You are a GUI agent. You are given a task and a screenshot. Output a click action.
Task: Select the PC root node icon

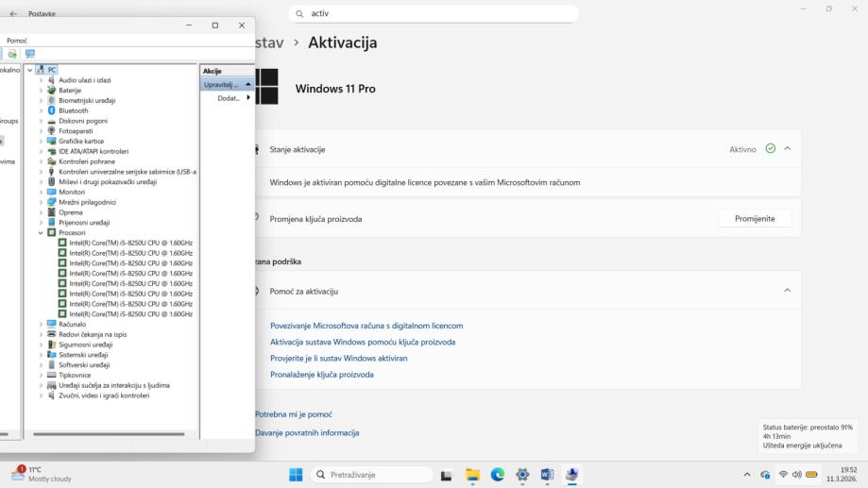click(41, 70)
